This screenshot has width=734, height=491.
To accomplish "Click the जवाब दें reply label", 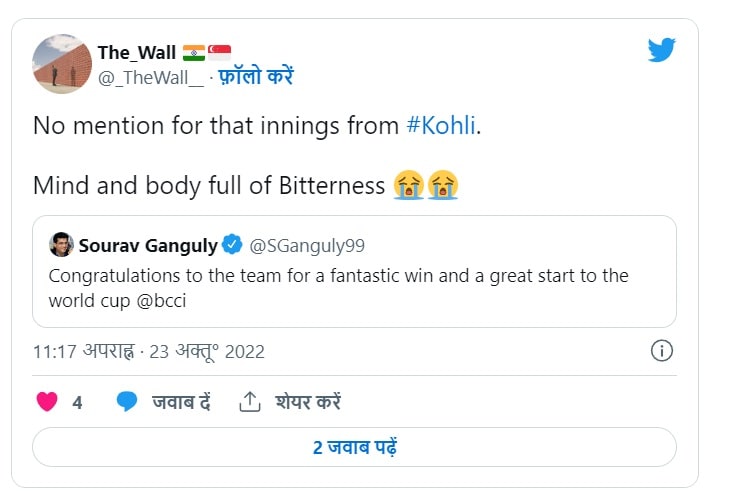I will [180, 402].
